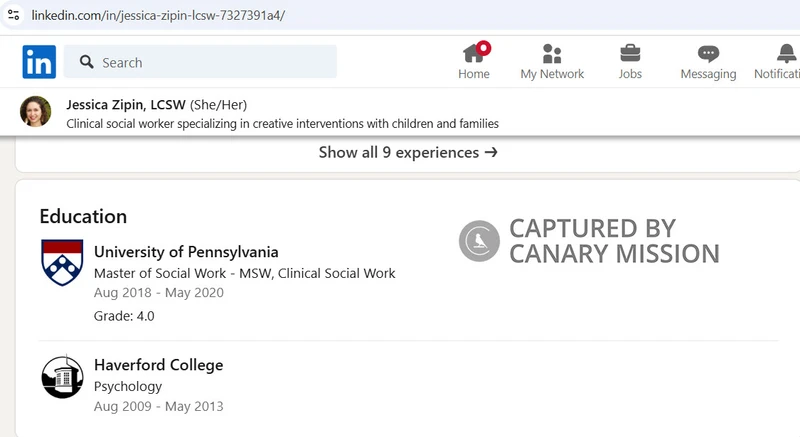Screen dimensions: 800x437
Task: Open Haverford College school link
Action: 159,365
